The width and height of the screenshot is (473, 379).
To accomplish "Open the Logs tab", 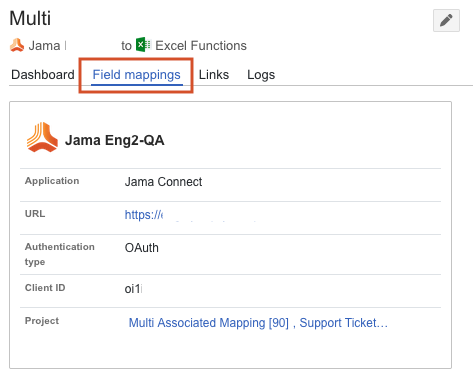I will tap(261, 75).
